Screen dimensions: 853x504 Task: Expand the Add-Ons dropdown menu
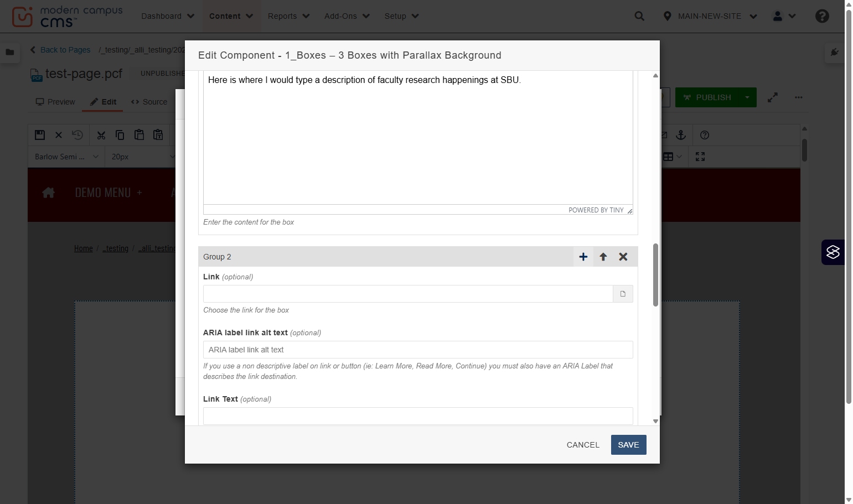point(347,16)
